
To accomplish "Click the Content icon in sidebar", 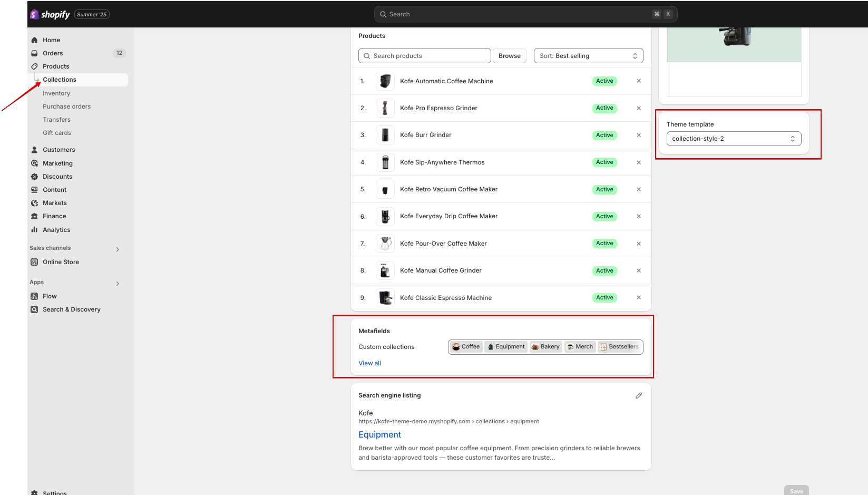I will pyautogui.click(x=34, y=190).
